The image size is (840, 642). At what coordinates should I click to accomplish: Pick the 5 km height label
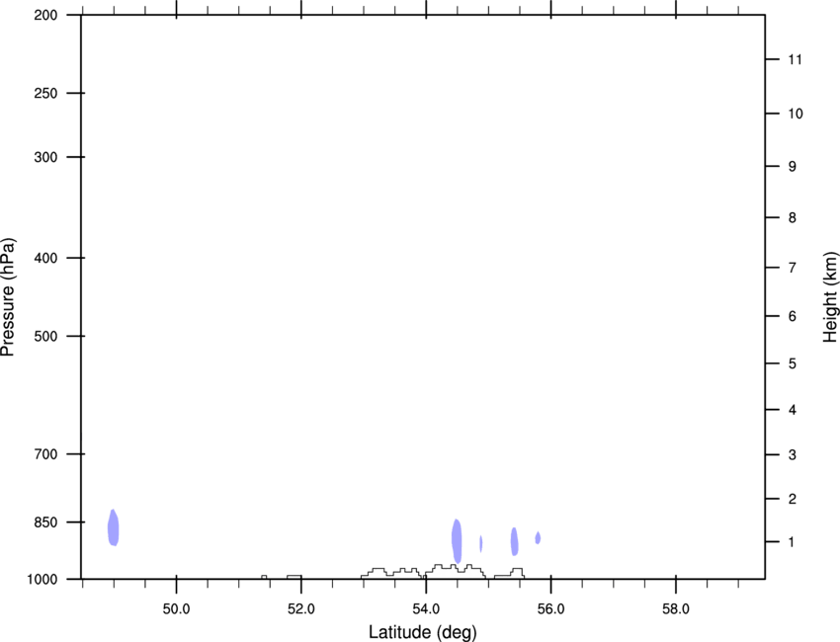793,363
